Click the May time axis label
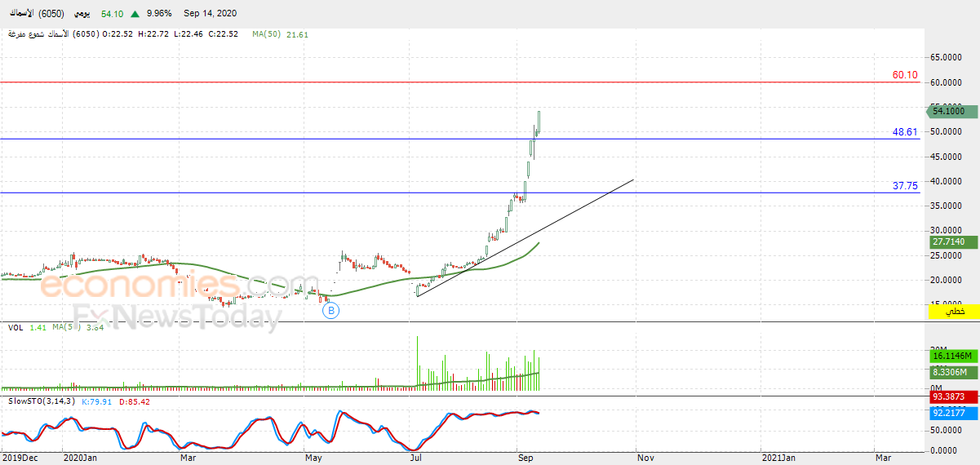980x465 pixels. coord(314,458)
